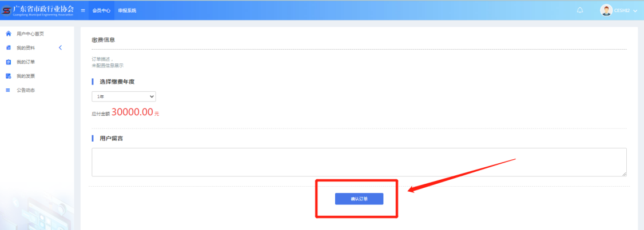Viewport: 644px width, 230px height.
Task: Open 我的订单 in sidebar
Action: click(x=26, y=62)
